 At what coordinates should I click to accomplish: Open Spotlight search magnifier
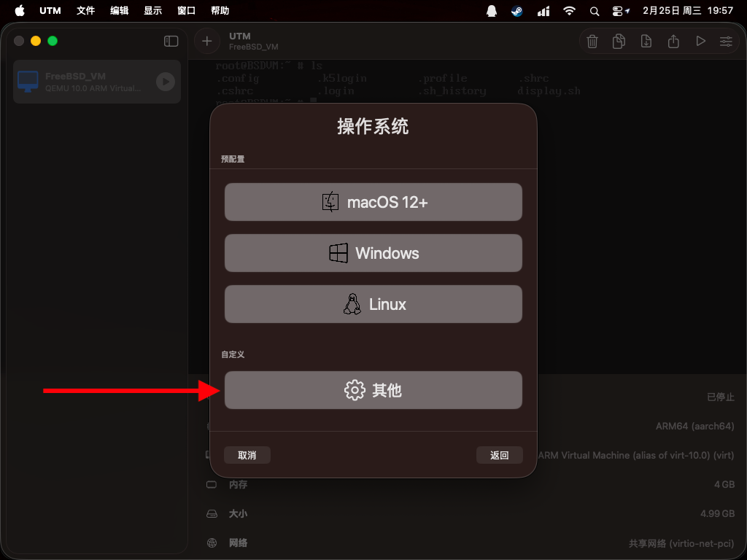tap(595, 12)
